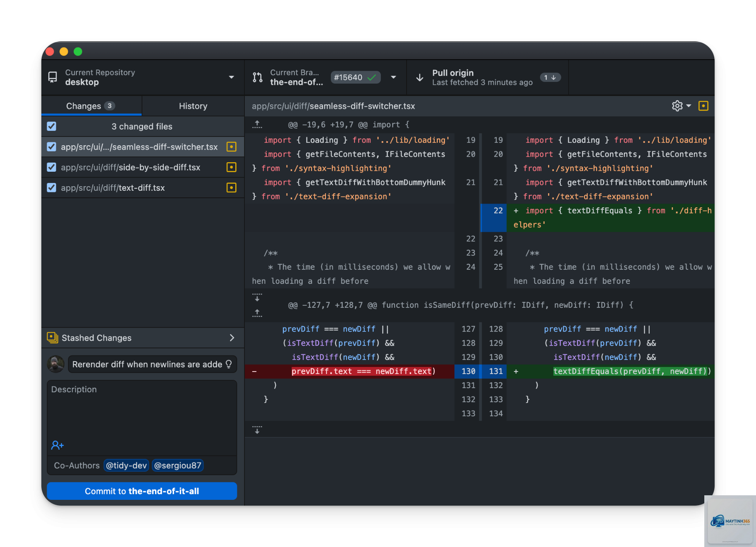This screenshot has width=756, height=547.
Task: Click the hunk header @@ -19,6 +19,7
Action: pos(348,125)
